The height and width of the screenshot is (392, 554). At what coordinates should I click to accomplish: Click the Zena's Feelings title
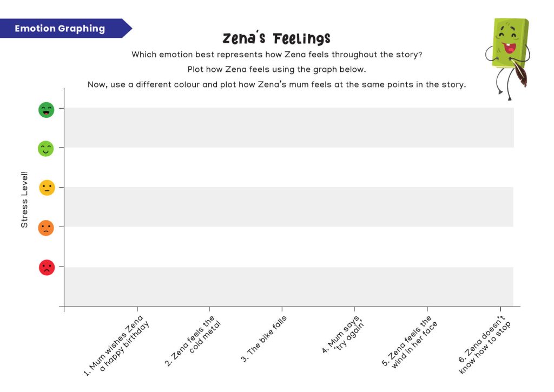[276, 38]
